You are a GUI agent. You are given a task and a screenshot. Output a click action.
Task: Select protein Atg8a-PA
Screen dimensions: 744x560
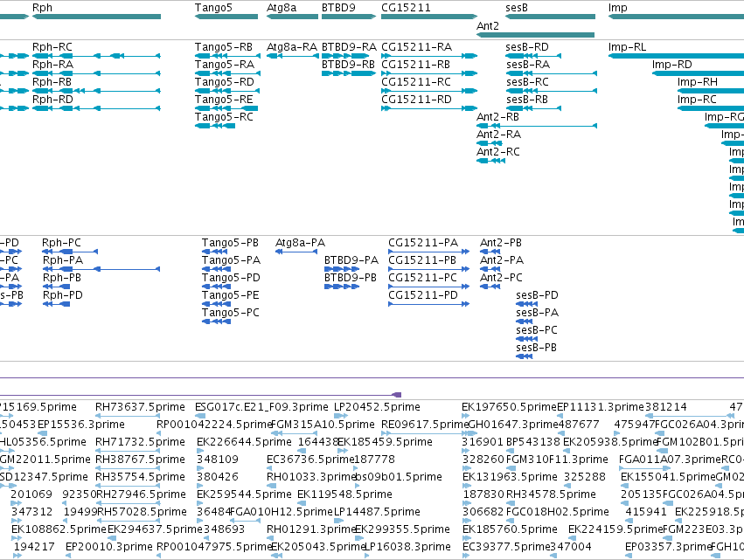click(296, 252)
